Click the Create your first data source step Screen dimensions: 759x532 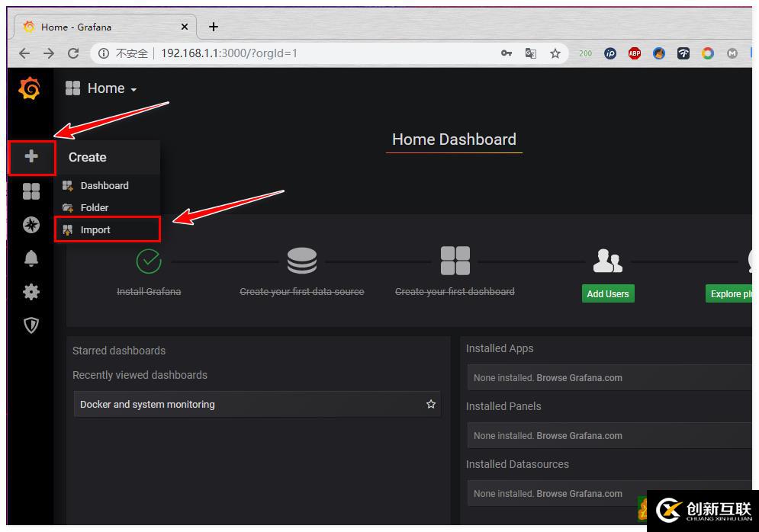point(302,292)
